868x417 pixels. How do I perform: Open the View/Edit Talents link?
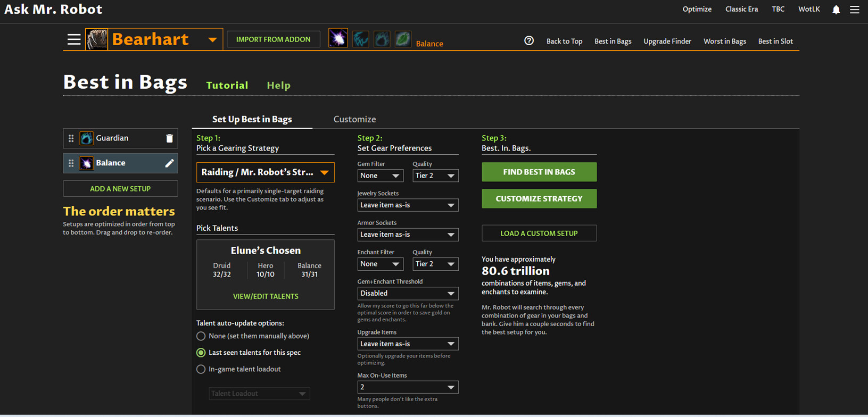[x=266, y=296]
